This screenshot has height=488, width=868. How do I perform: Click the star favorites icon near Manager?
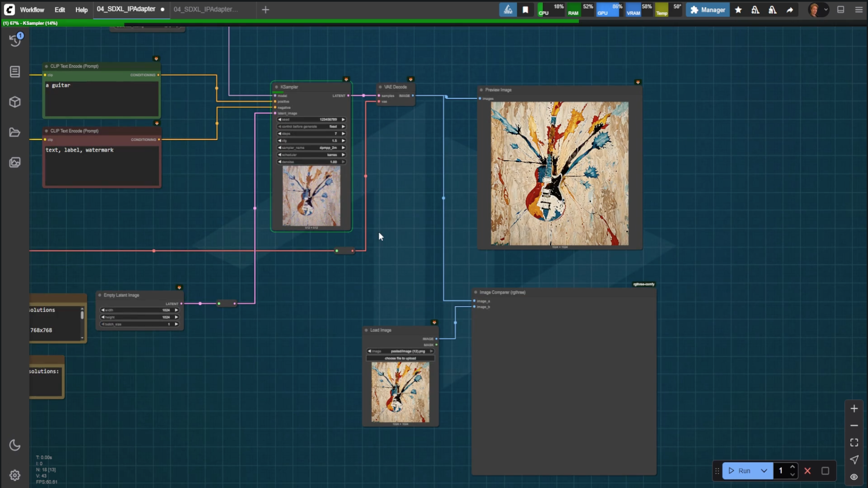coord(738,10)
